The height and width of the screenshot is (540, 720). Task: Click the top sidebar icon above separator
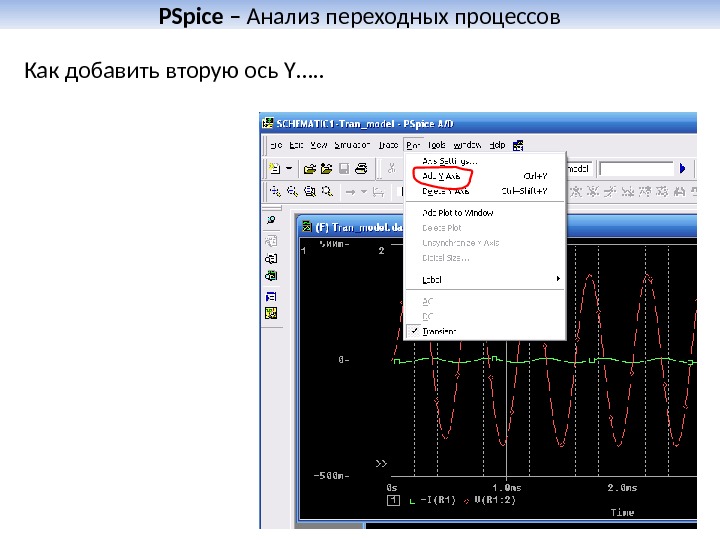pos(271,220)
